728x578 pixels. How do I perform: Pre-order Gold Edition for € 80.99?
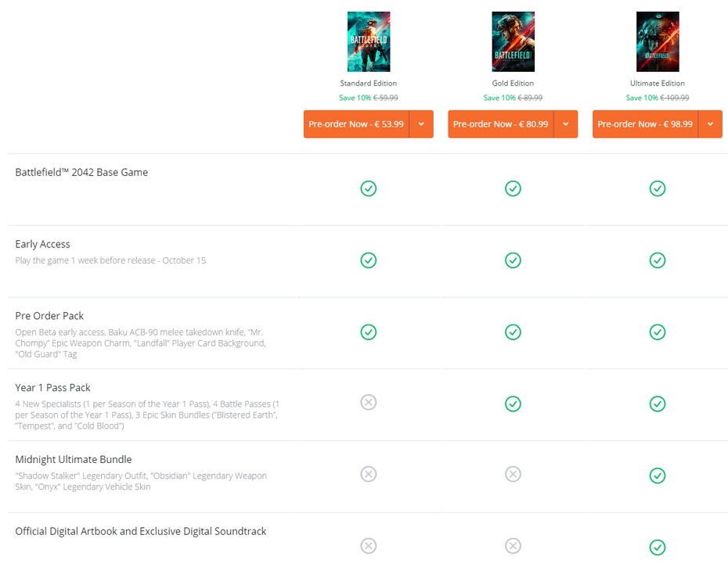click(x=500, y=124)
